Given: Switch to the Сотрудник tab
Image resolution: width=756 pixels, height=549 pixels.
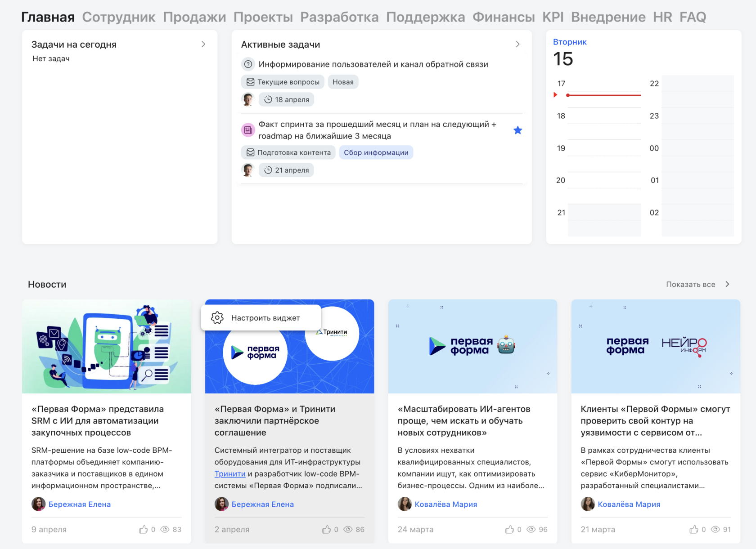Looking at the screenshot, I should coord(119,17).
